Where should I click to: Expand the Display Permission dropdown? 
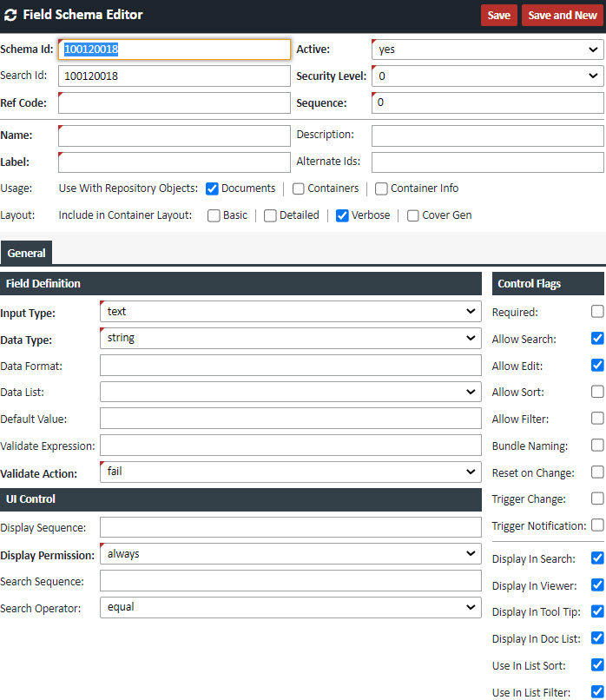point(290,553)
